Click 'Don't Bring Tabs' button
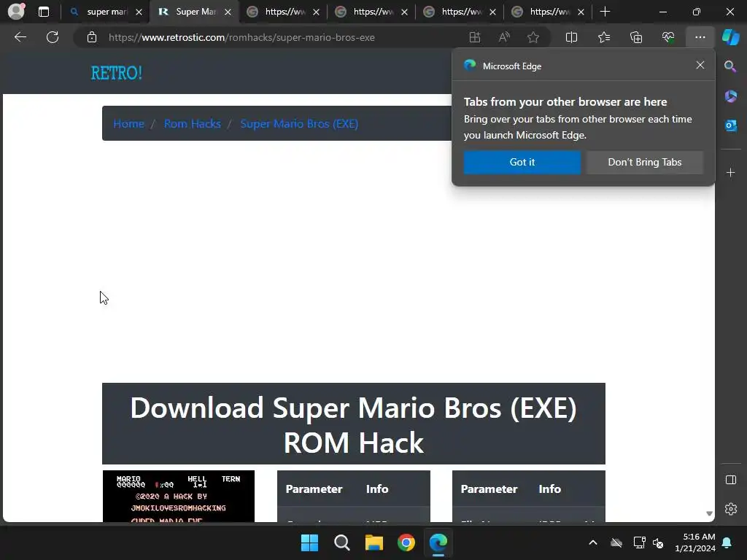This screenshot has width=747, height=560. pos(645,163)
